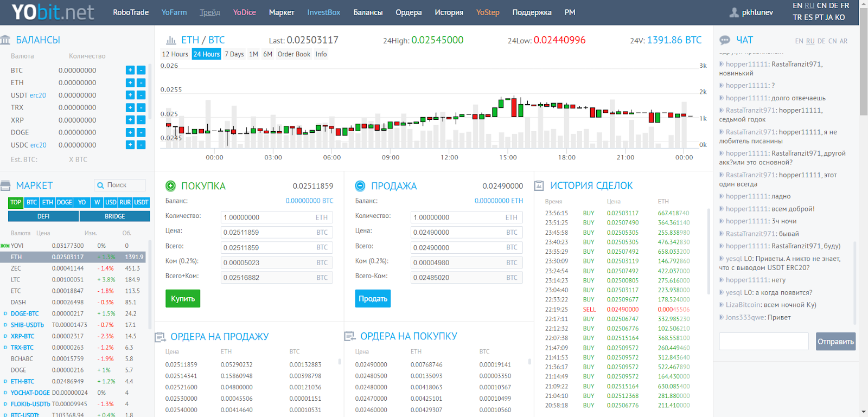Click the blue Продать button
The image size is (868, 417).
(373, 299)
